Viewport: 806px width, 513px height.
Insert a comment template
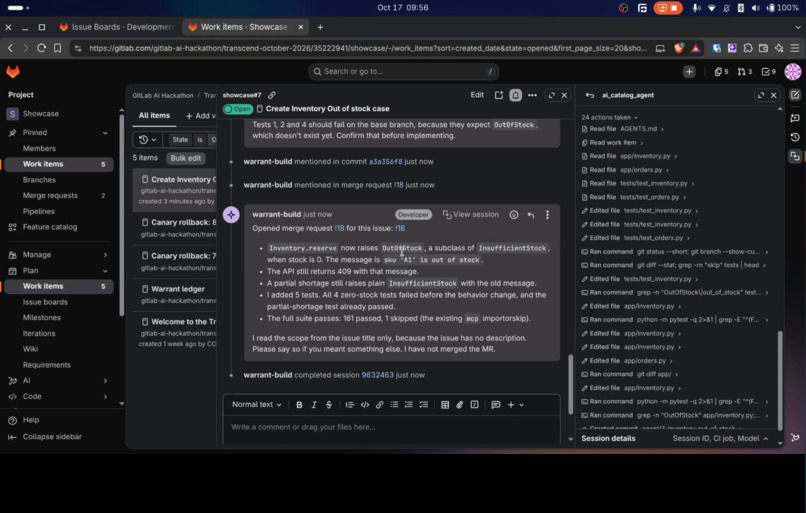point(496,405)
